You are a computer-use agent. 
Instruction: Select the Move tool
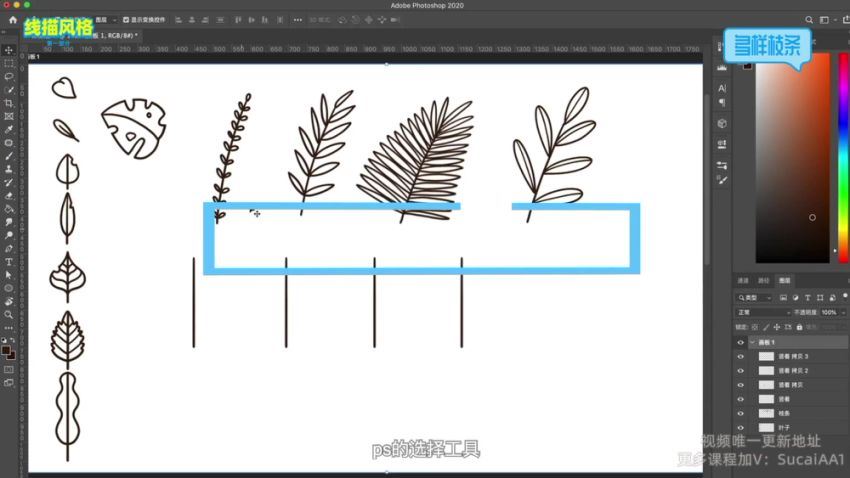[x=8, y=50]
